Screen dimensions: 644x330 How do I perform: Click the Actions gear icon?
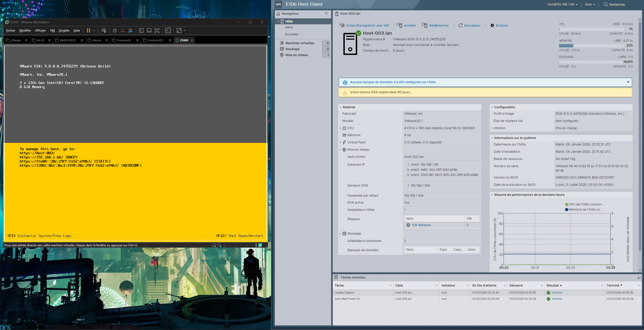click(x=492, y=25)
